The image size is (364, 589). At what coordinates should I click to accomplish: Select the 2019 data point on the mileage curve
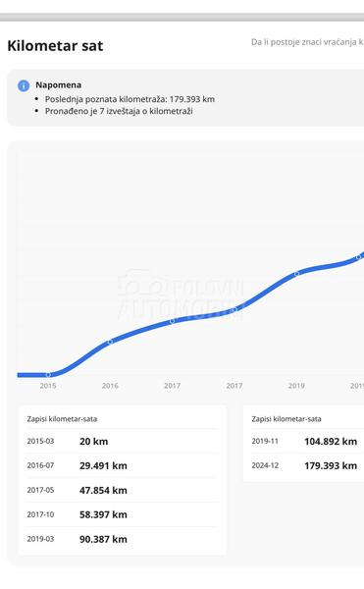pos(296,274)
